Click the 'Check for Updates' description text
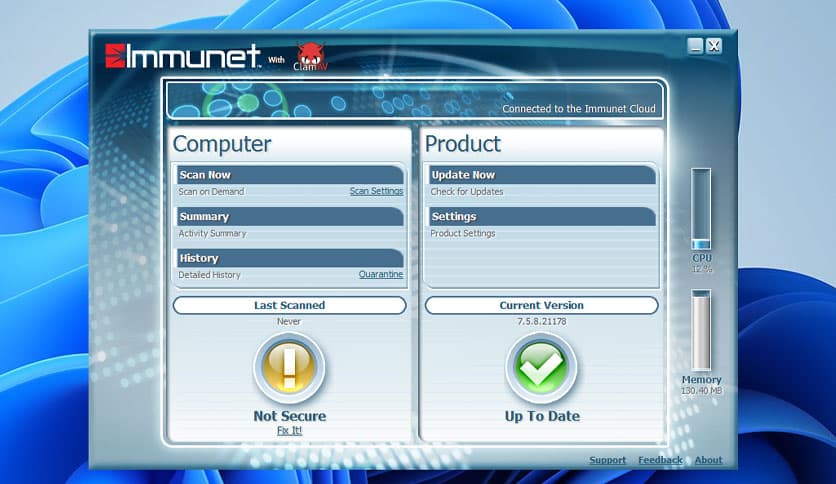The image size is (836, 484). (467, 191)
